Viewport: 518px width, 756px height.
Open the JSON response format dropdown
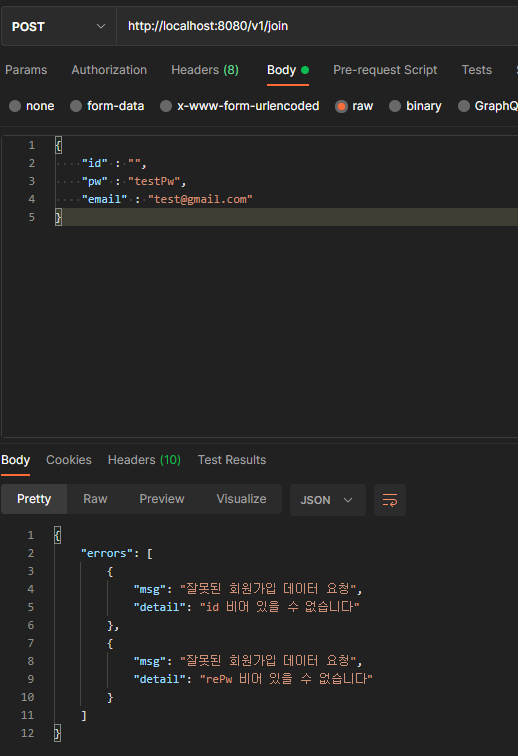click(x=327, y=500)
